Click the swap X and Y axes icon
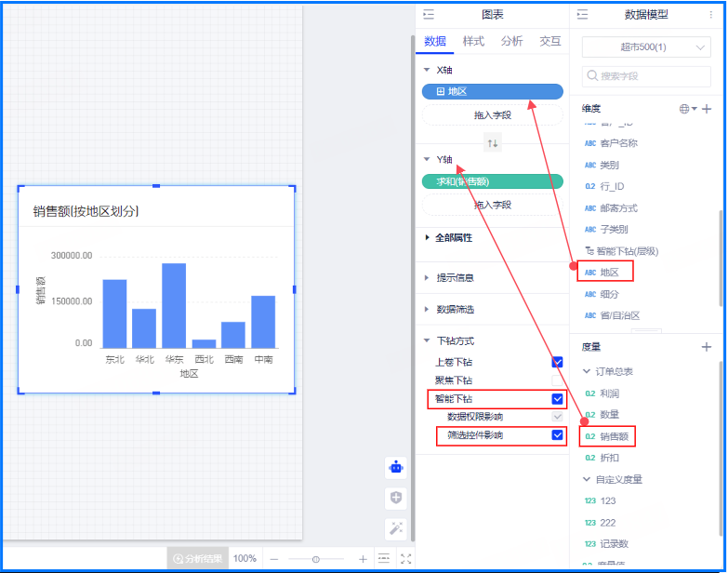 coord(493,142)
